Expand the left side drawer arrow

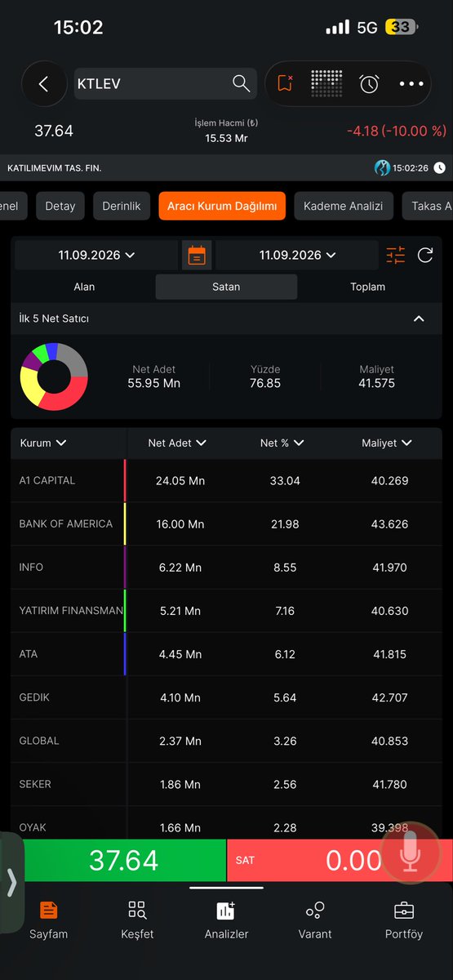tap(11, 882)
